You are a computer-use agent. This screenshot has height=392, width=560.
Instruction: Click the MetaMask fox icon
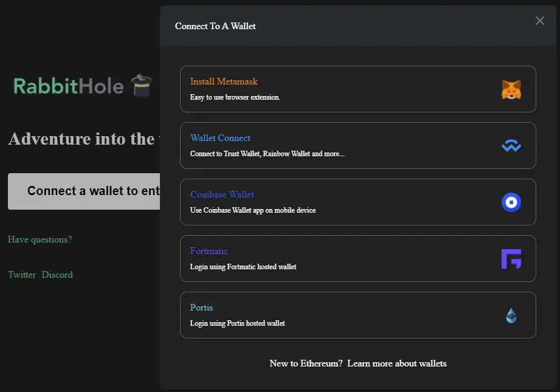coord(511,89)
